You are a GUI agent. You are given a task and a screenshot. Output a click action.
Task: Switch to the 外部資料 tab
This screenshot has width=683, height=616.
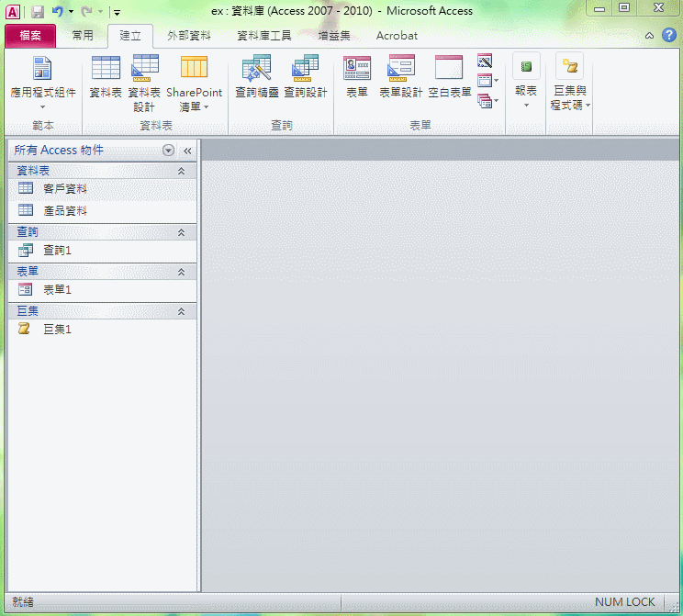(189, 36)
